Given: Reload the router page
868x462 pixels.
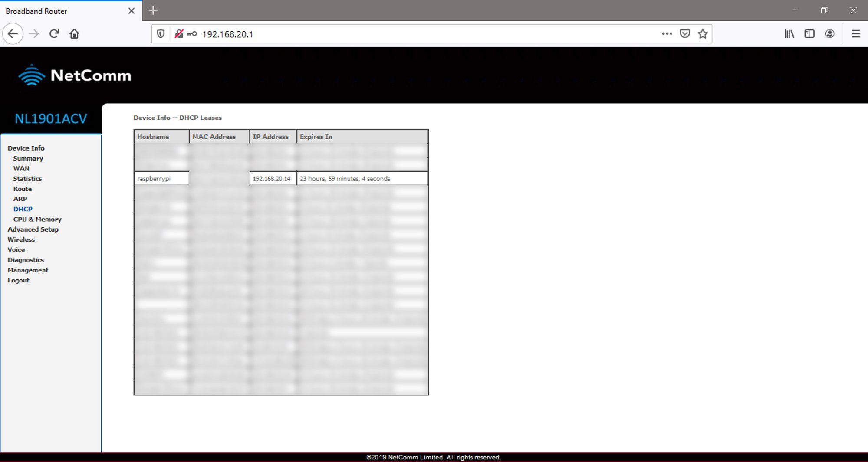Looking at the screenshot, I should point(54,34).
